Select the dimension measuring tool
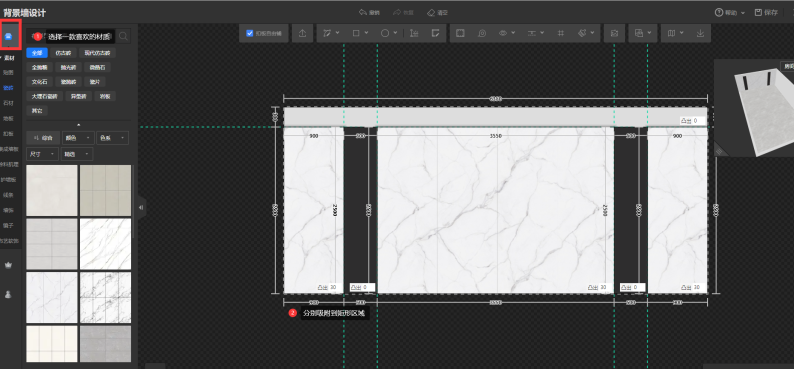 pos(414,33)
